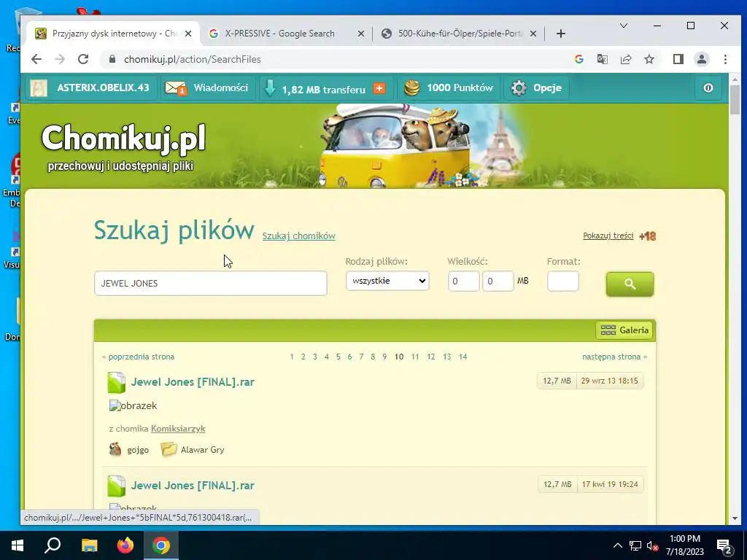Open Chrome side panel icon
Viewport: 747px width, 560px height.
click(678, 59)
